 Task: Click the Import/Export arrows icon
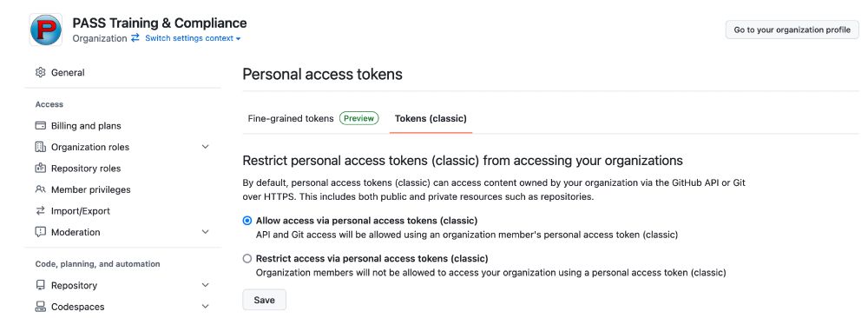pyautogui.click(x=40, y=210)
